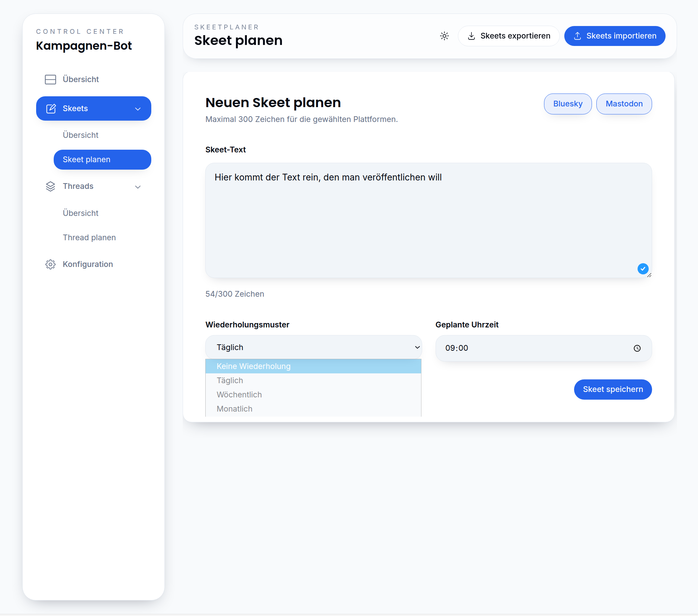Click the dashboard Übersicht panel icon

click(51, 79)
